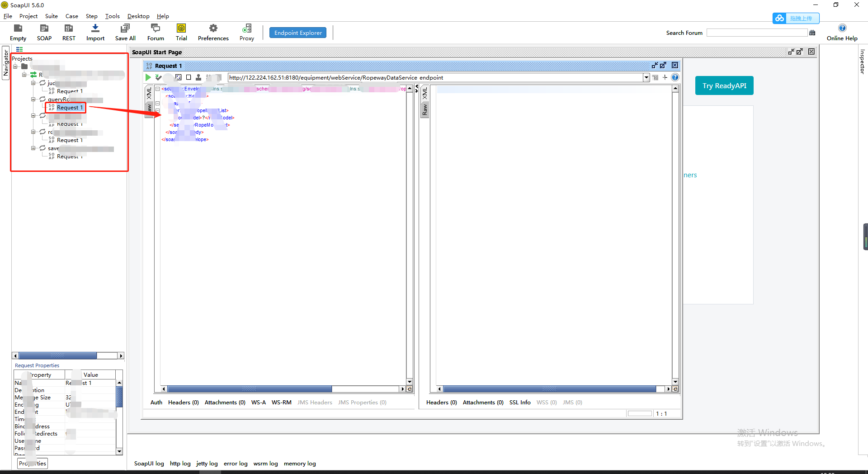
Task: Click the Endpoint Explorer button
Action: click(298, 33)
